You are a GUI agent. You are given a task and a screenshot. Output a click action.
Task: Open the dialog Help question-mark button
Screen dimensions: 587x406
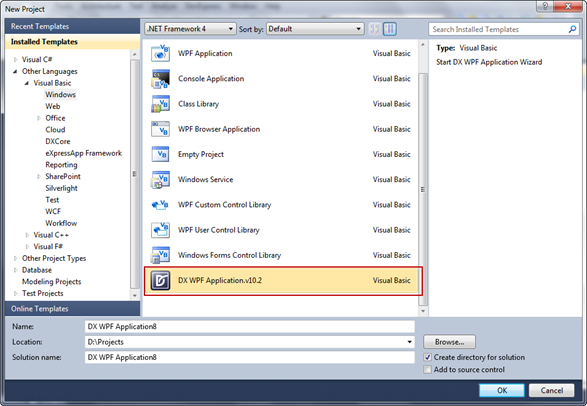(x=545, y=6)
